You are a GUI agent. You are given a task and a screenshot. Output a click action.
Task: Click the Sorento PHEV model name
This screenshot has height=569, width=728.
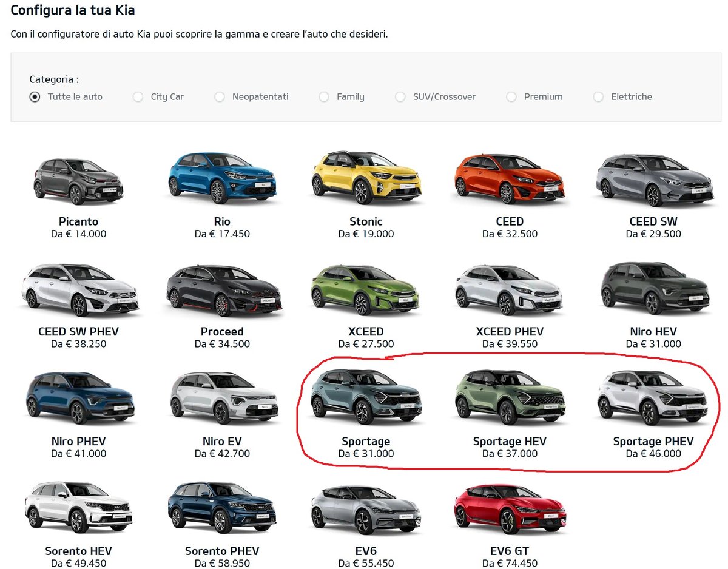[222, 551]
